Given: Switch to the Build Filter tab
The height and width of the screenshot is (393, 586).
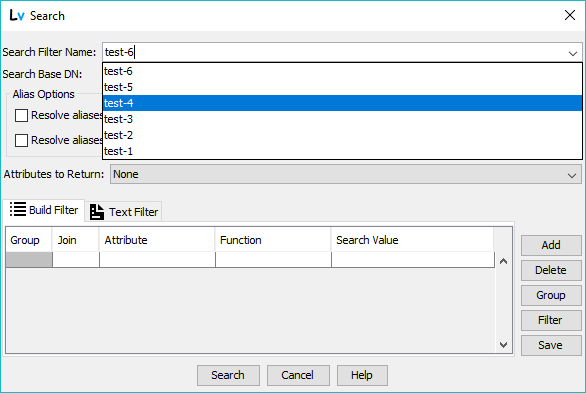Looking at the screenshot, I should [44, 210].
